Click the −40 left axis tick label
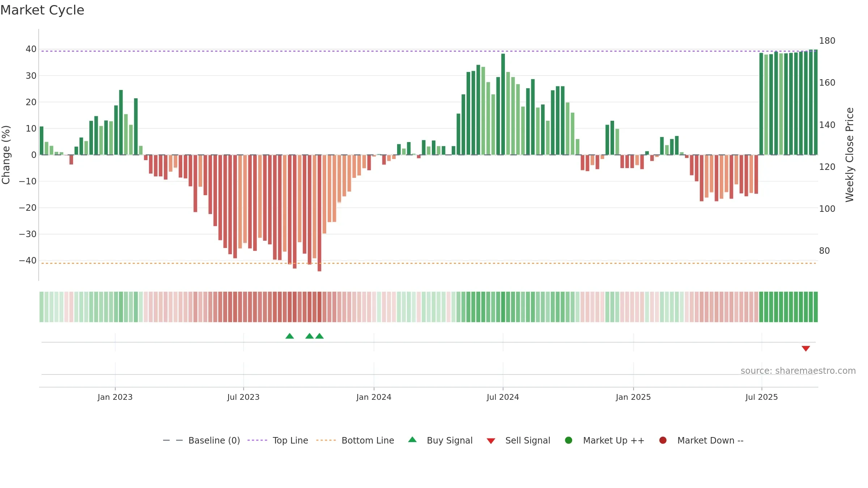The width and height of the screenshot is (868, 488). click(27, 260)
